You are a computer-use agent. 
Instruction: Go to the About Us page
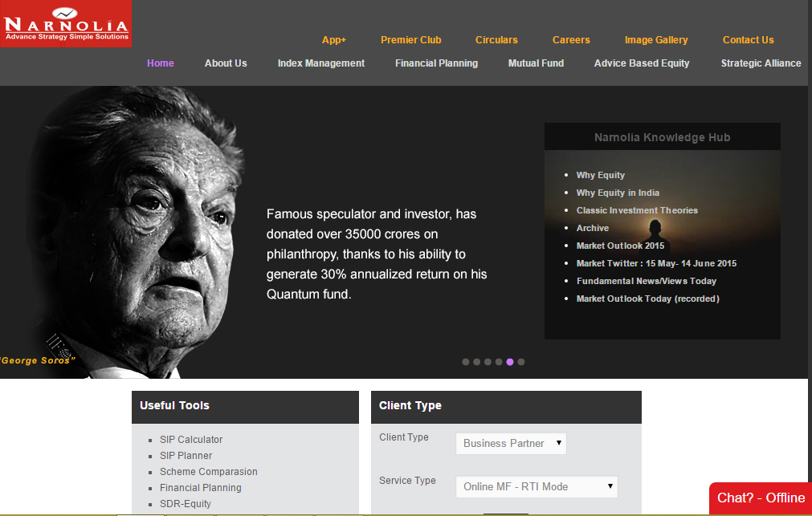point(226,63)
